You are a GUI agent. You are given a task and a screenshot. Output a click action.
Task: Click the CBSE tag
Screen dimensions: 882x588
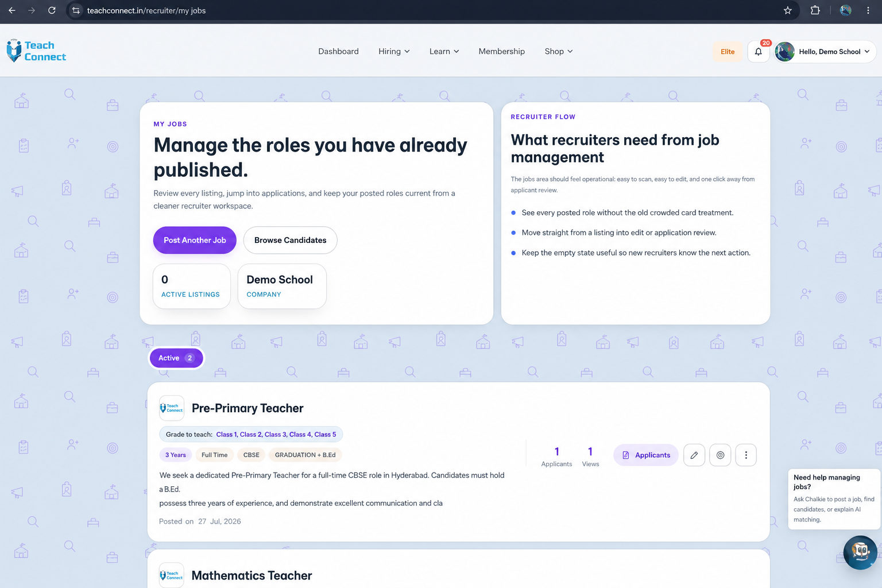pyautogui.click(x=251, y=455)
